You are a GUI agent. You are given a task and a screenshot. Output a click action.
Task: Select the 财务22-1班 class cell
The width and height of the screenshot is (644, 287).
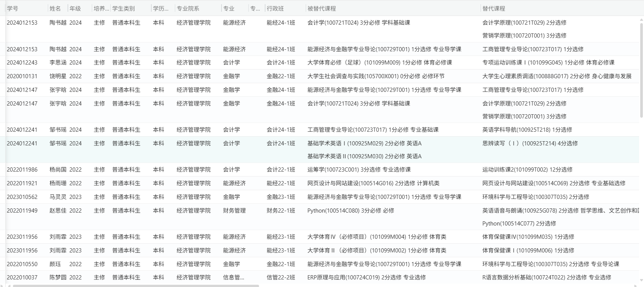point(281,211)
